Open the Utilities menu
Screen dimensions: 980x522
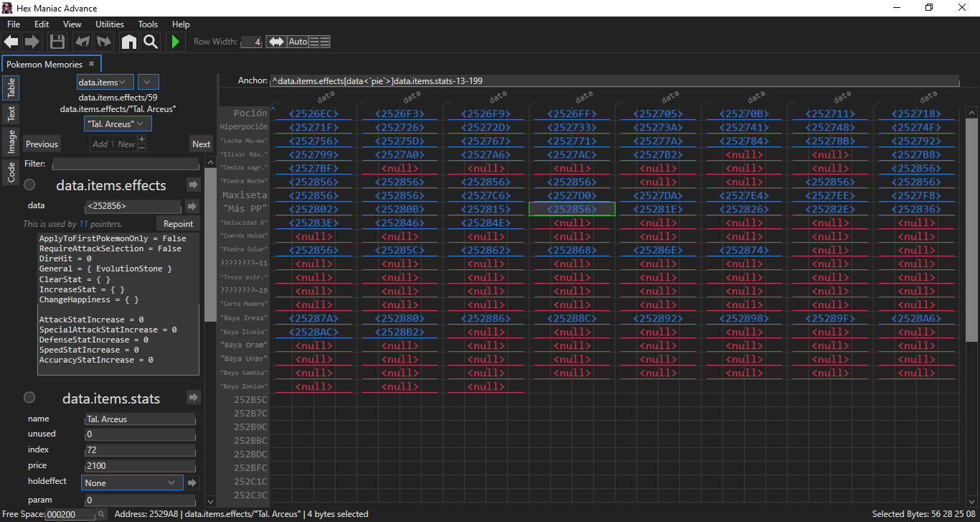110,24
